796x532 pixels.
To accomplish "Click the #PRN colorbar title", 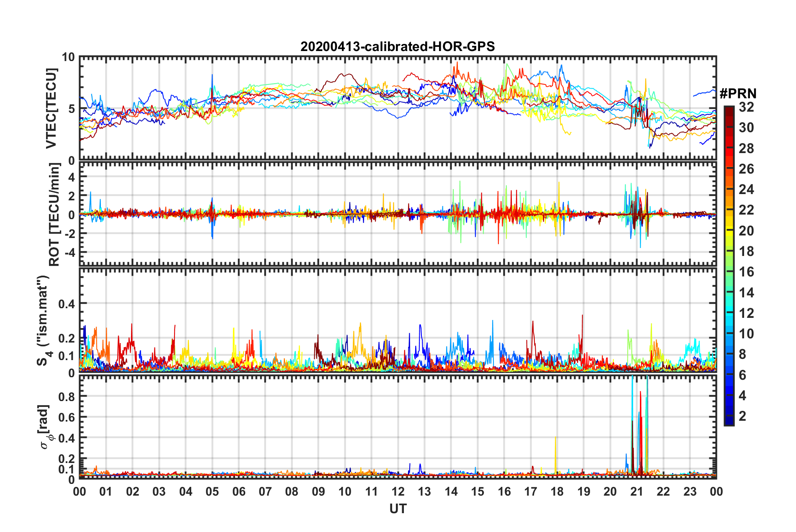I will point(738,94).
